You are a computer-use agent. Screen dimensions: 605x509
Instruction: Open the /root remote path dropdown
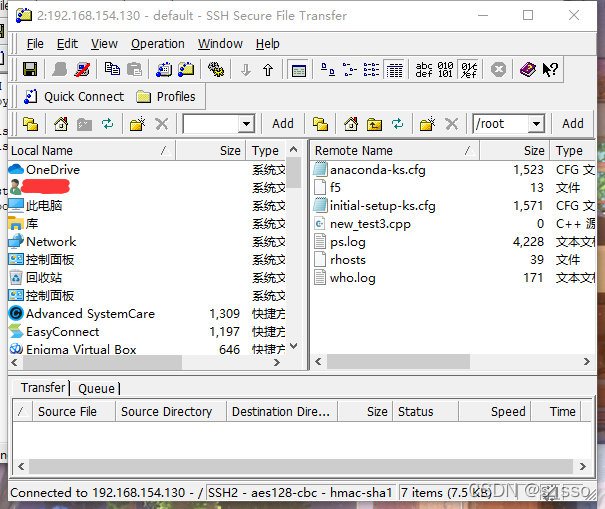536,124
